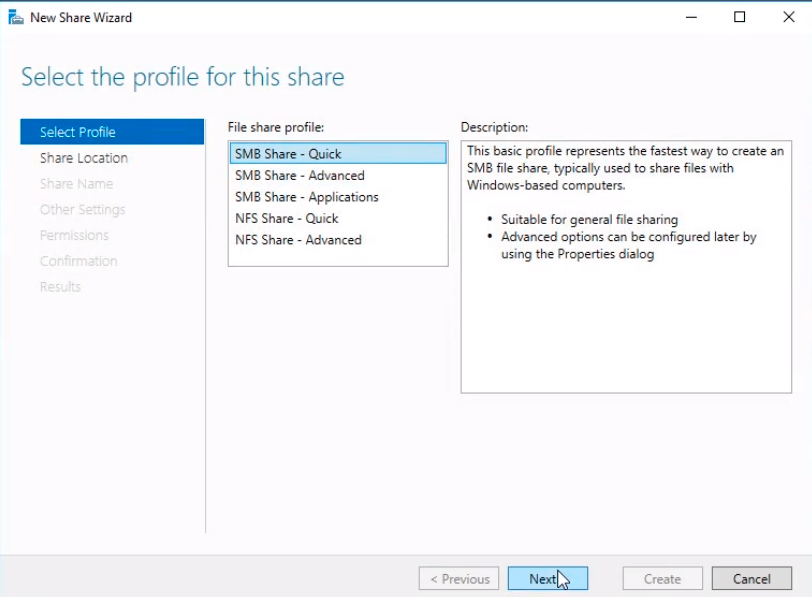
Task: Click the 'Suitable for general file sharing' bullet
Action: (x=589, y=220)
